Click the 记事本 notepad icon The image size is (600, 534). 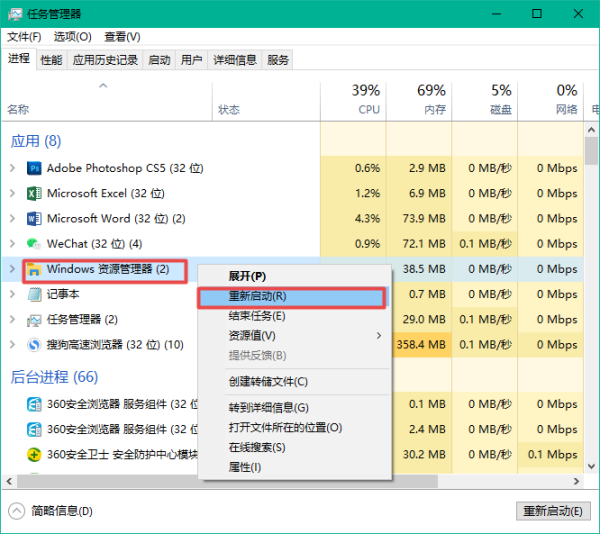[x=34, y=295]
